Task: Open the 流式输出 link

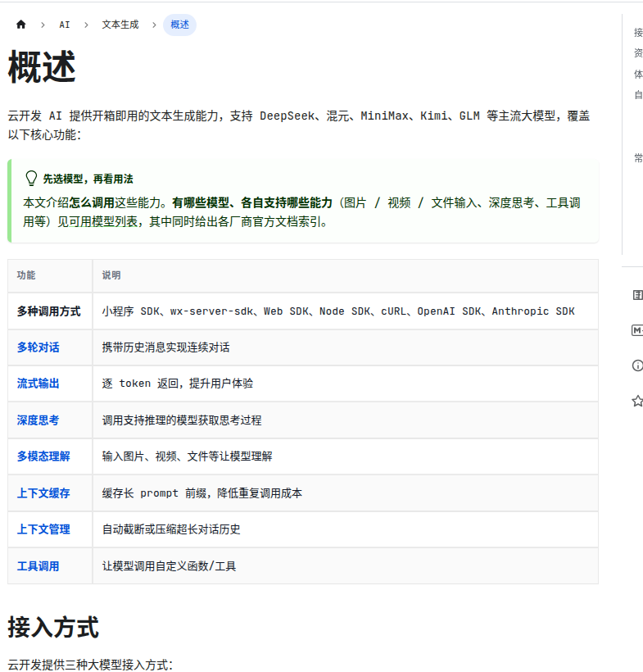Action: [38, 384]
